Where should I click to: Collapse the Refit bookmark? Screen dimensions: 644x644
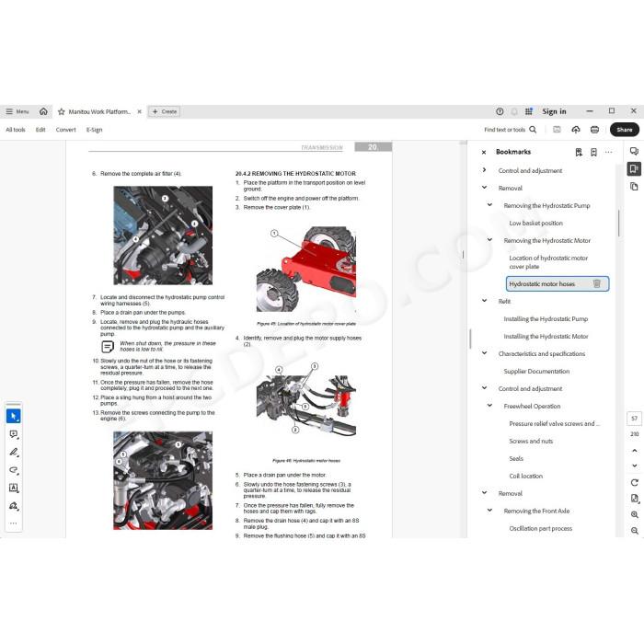[x=484, y=301]
